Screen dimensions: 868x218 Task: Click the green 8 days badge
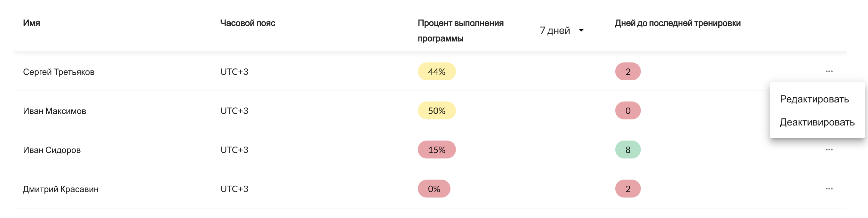click(x=627, y=150)
